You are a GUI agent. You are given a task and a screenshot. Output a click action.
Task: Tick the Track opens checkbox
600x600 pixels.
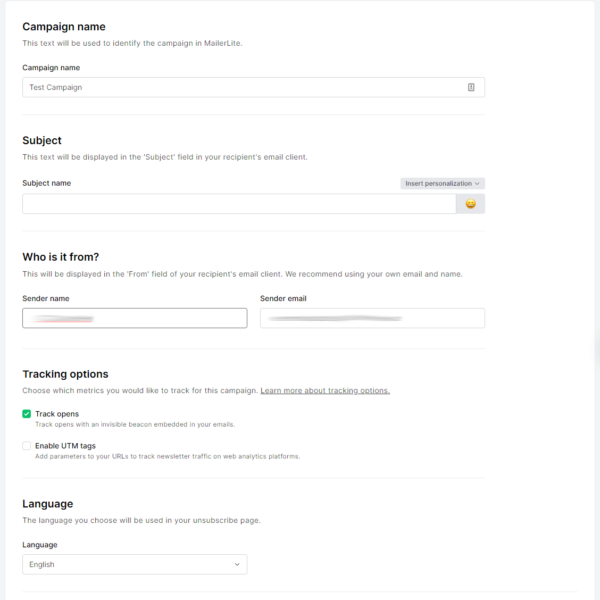27,414
